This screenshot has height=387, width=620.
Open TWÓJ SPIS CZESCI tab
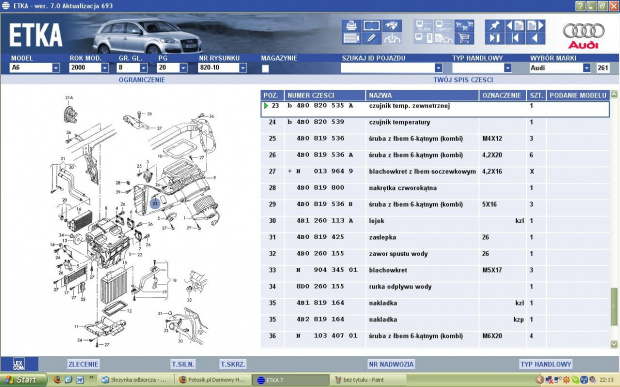(x=463, y=80)
